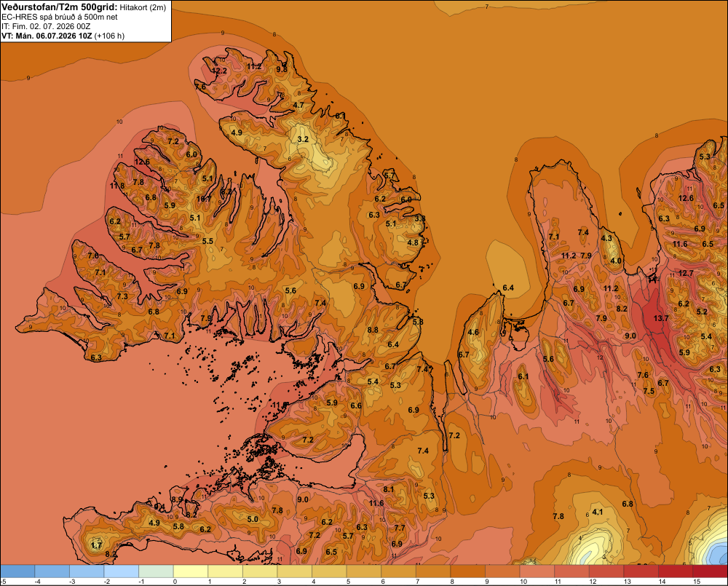Select the 5.0 temperature label in the south

point(253,519)
